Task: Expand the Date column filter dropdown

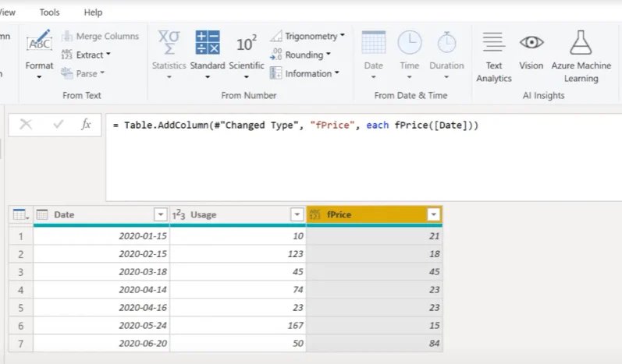Action: 160,214
